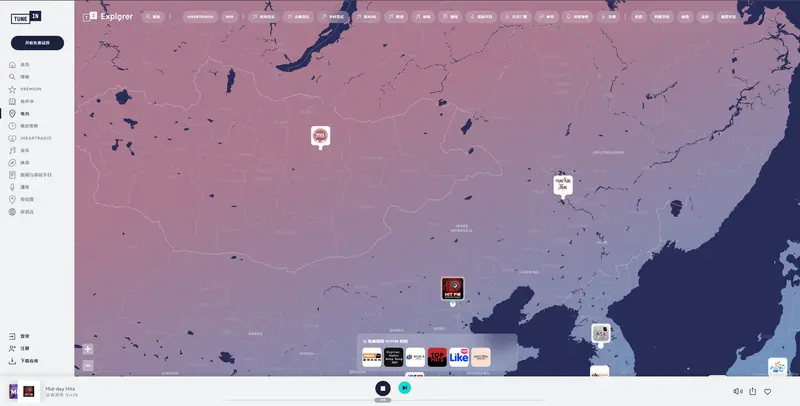Expand the player using the bottom handle

pyautogui.click(x=383, y=400)
